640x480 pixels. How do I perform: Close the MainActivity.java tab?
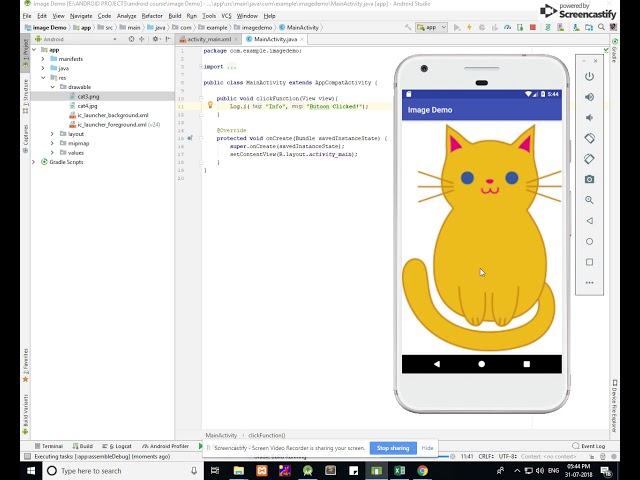click(302, 39)
